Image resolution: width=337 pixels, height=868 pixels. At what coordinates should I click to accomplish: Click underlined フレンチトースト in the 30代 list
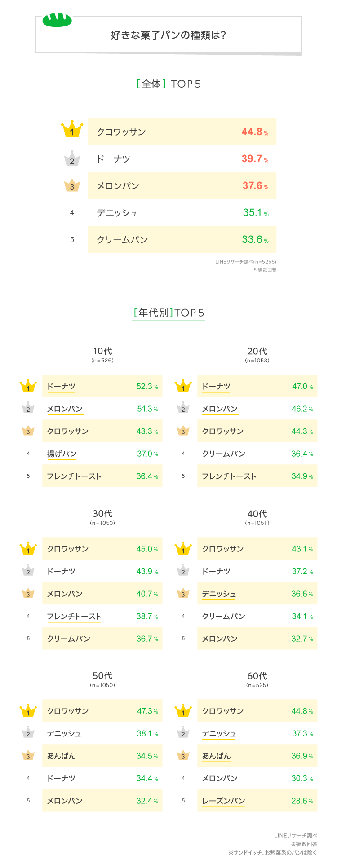coord(74,617)
